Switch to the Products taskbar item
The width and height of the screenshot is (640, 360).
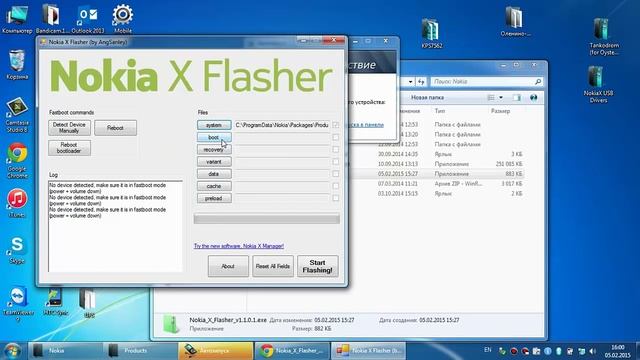click(140, 351)
